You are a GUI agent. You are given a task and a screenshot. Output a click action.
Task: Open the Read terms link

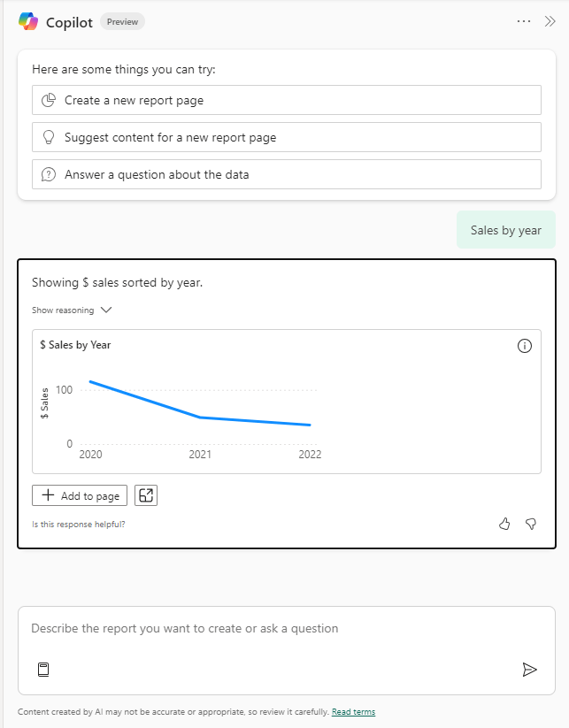point(353,712)
